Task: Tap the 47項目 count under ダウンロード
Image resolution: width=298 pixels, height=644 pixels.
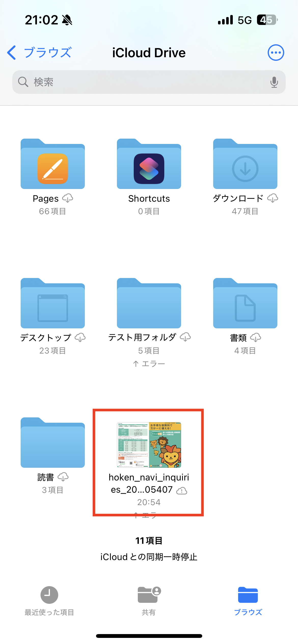Action: 245,211
